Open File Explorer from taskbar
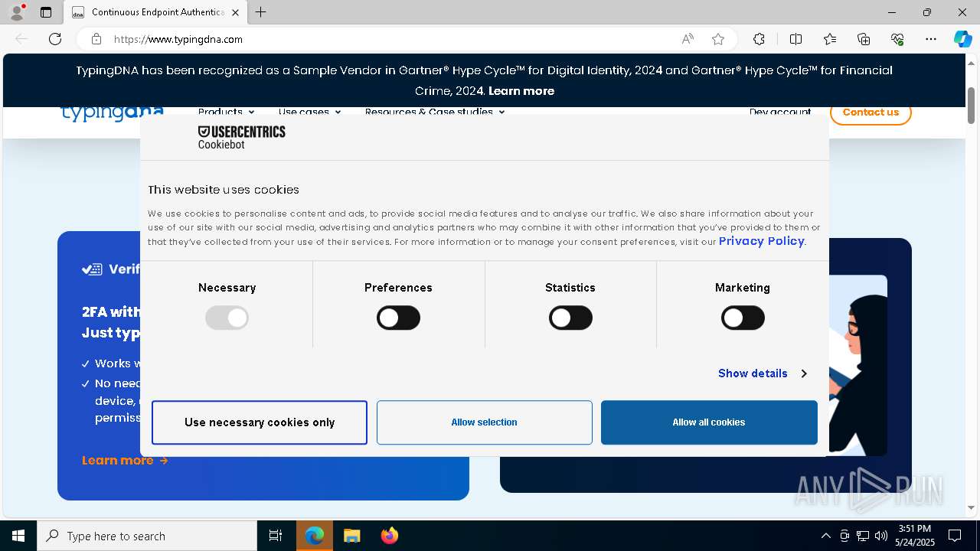The image size is (980, 551). click(x=351, y=536)
